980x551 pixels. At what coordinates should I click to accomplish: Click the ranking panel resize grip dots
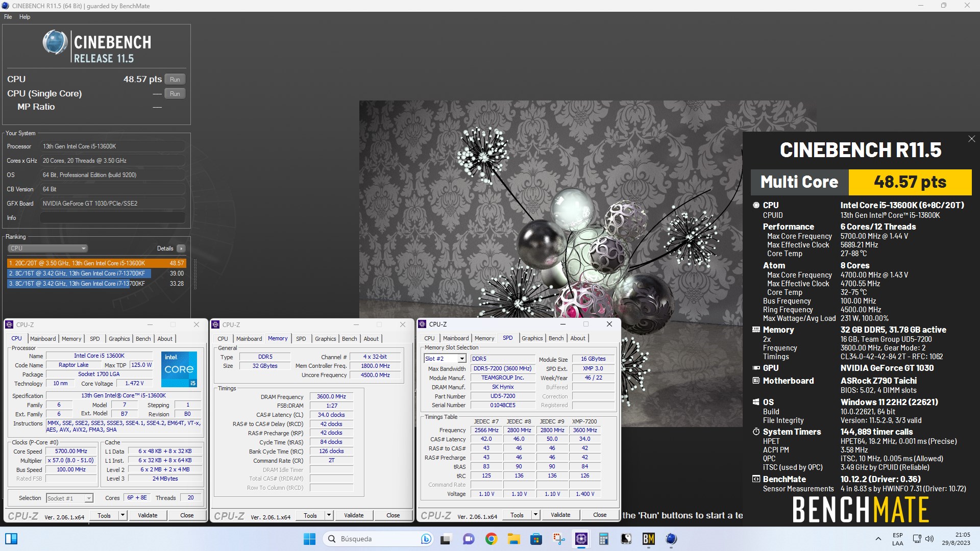click(195, 274)
